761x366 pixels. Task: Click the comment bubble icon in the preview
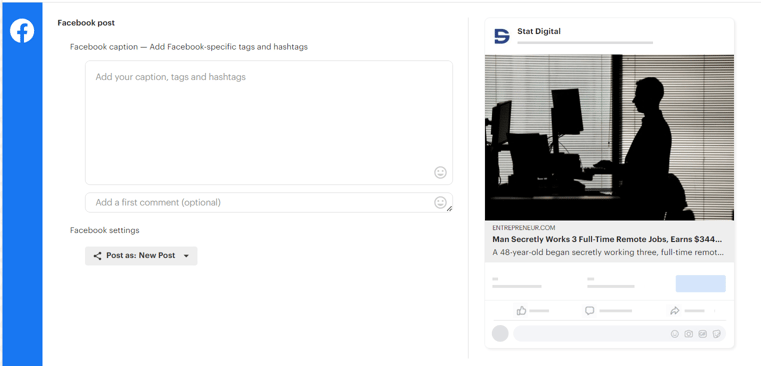(590, 311)
